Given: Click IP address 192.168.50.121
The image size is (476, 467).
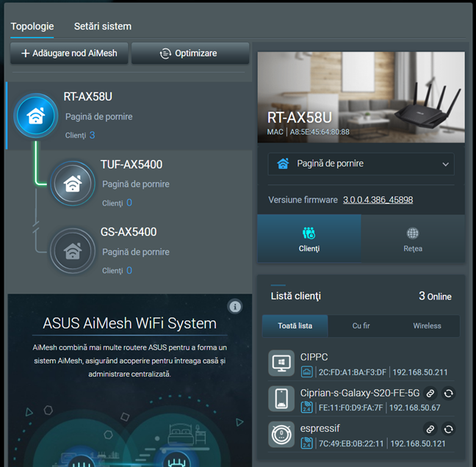Looking at the screenshot, I should pos(418,444).
